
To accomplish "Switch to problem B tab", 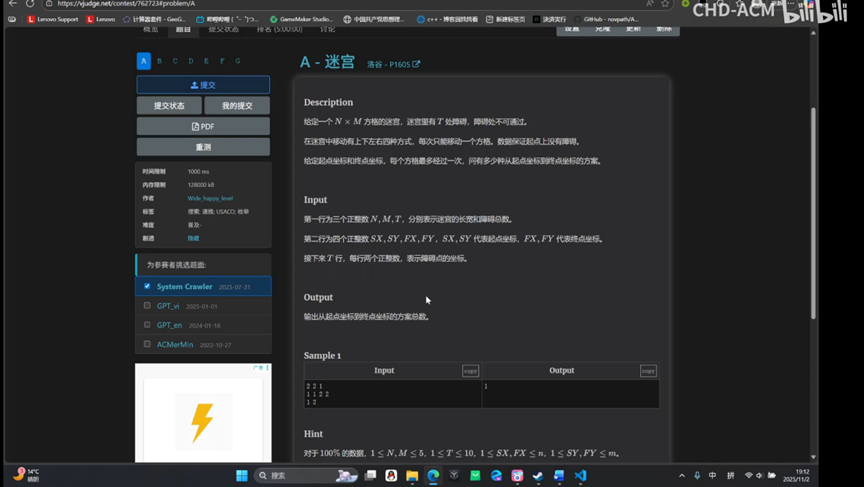I will coord(159,61).
